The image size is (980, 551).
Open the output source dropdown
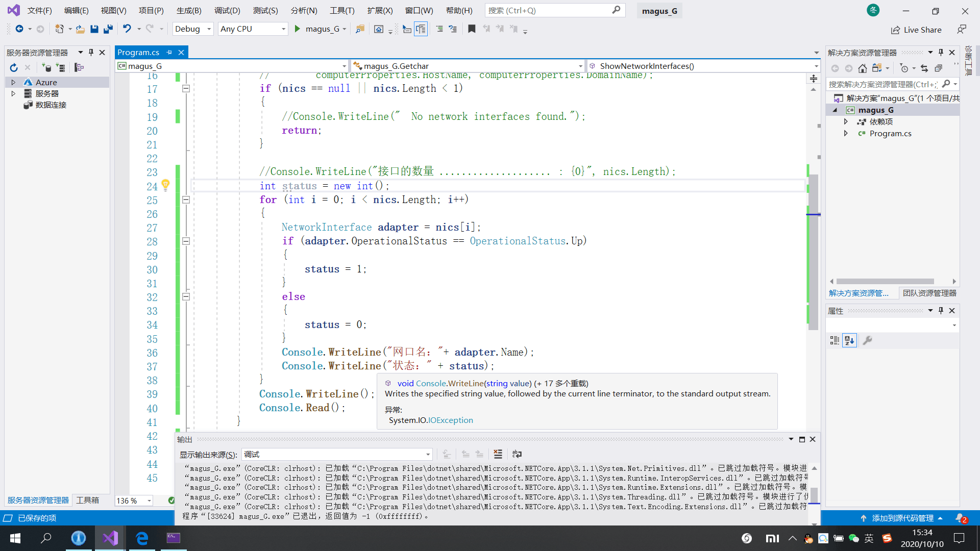click(x=337, y=454)
